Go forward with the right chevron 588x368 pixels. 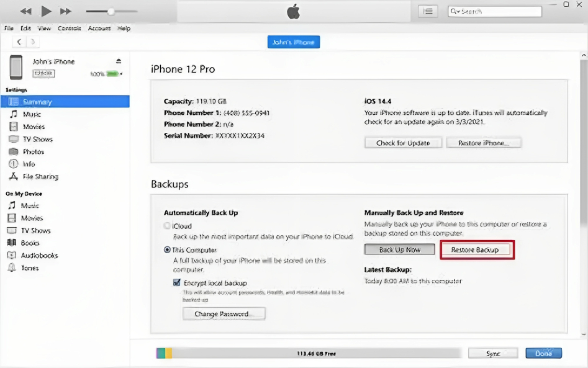33,42
